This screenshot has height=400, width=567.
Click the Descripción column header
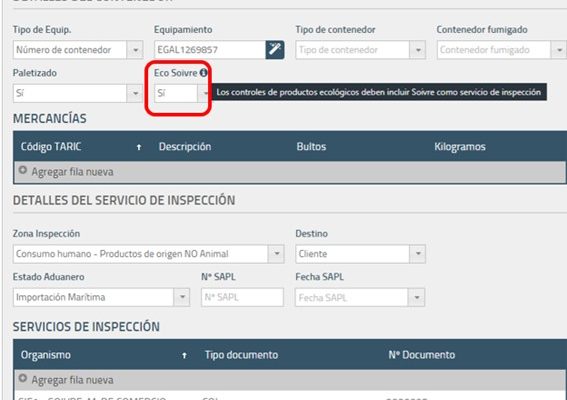coord(185,147)
